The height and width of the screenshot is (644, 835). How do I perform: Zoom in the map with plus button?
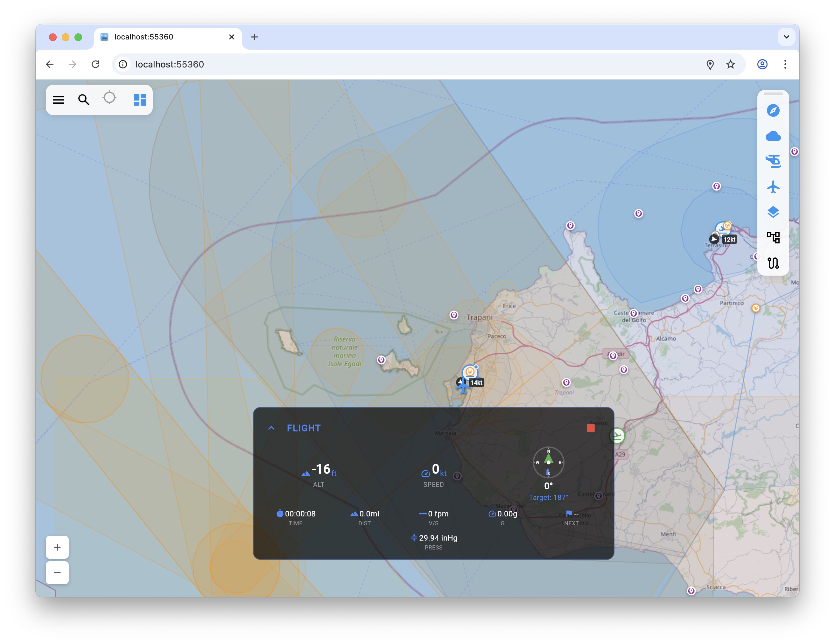pos(57,547)
